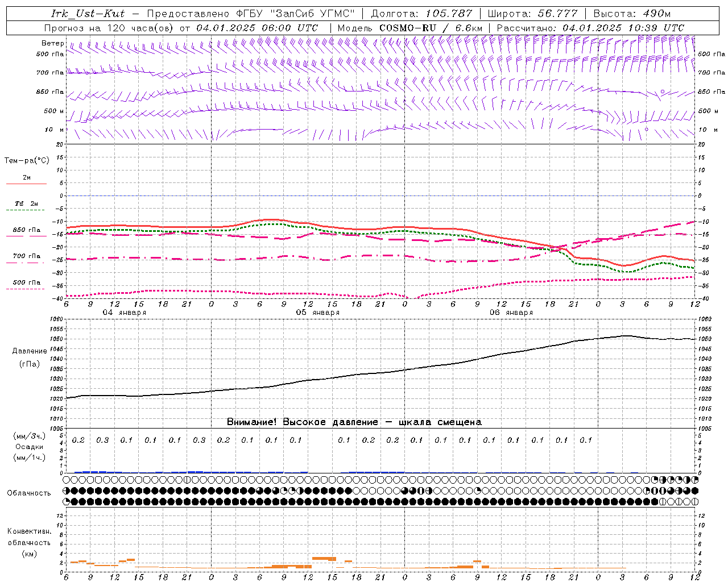
Task: Click the Irk_Ust-Kut station title
Action: [88, 14]
